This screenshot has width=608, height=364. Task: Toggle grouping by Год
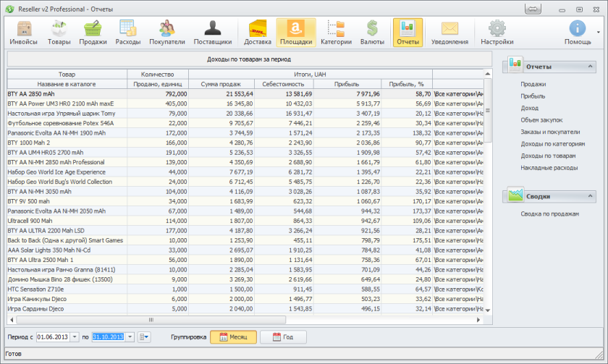point(283,337)
